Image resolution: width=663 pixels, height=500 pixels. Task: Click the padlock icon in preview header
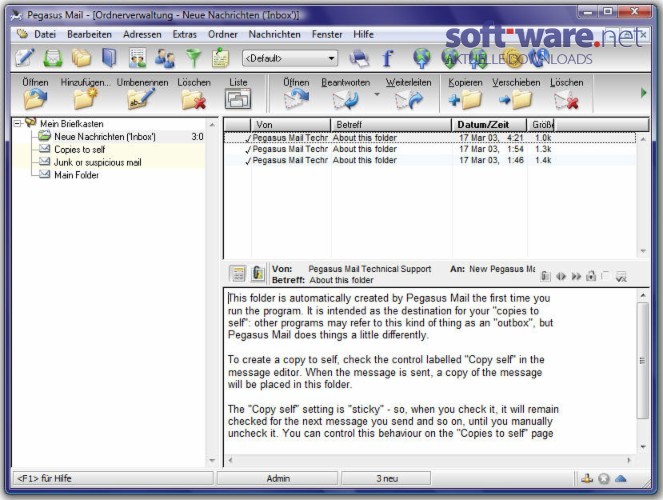[591, 276]
